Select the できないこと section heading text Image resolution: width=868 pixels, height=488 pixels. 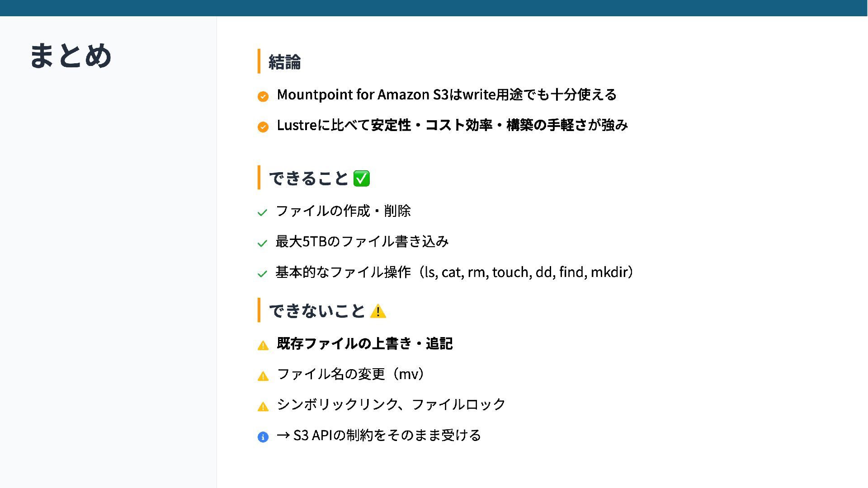click(x=317, y=311)
